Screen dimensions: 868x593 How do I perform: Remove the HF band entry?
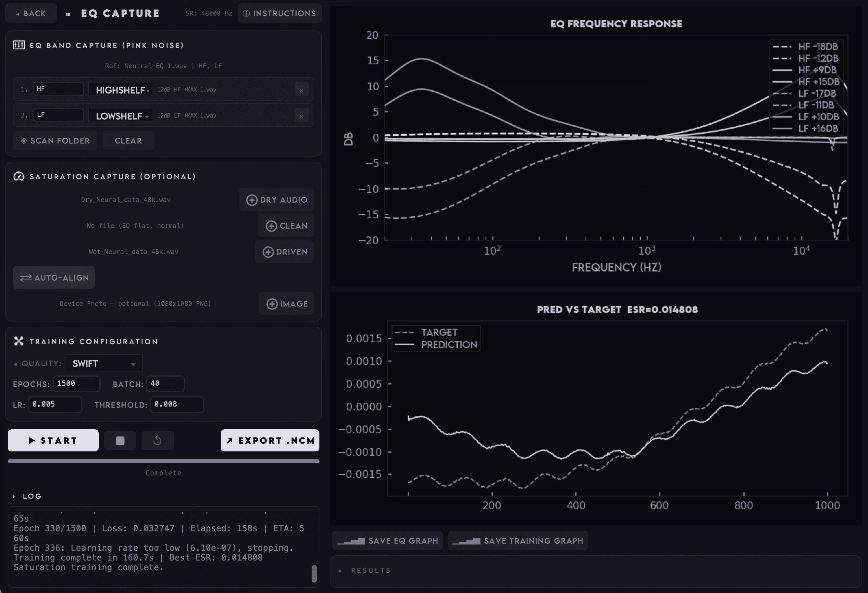pyautogui.click(x=301, y=89)
